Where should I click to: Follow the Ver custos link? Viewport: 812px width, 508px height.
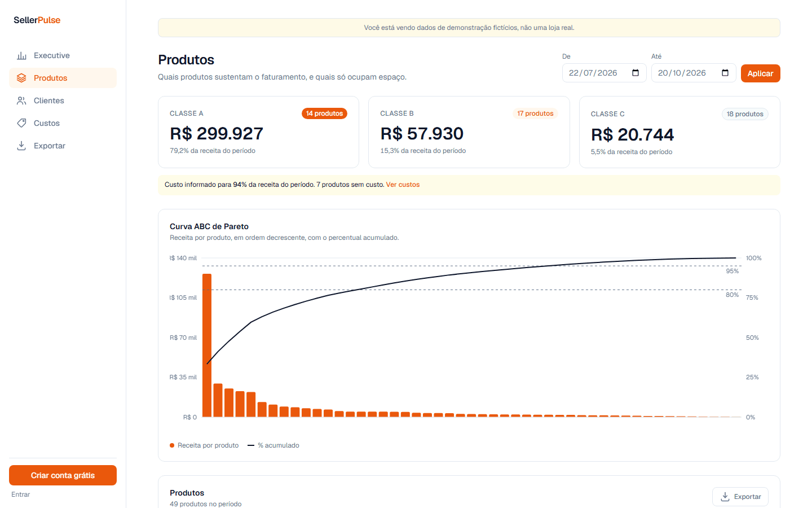pos(403,185)
